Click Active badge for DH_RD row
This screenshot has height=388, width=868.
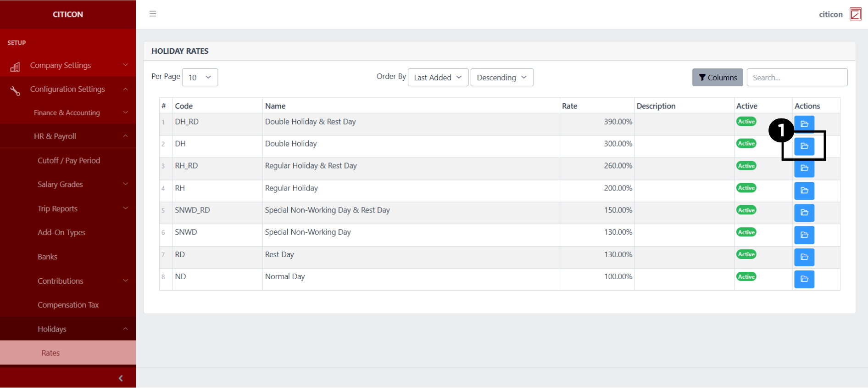[x=746, y=122]
